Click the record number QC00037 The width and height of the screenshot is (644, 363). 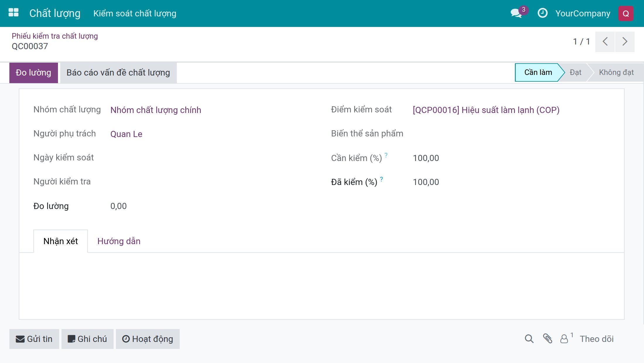(30, 46)
